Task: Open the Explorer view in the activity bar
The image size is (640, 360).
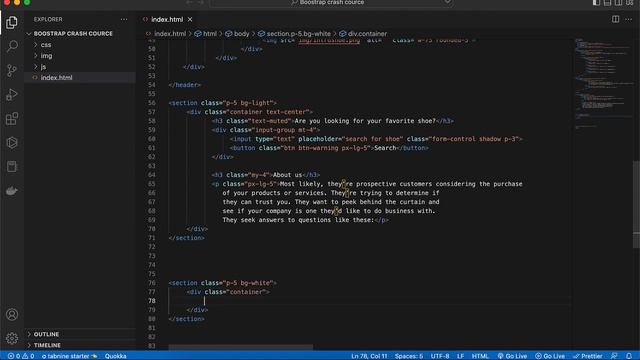Action: (x=12, y=22)
